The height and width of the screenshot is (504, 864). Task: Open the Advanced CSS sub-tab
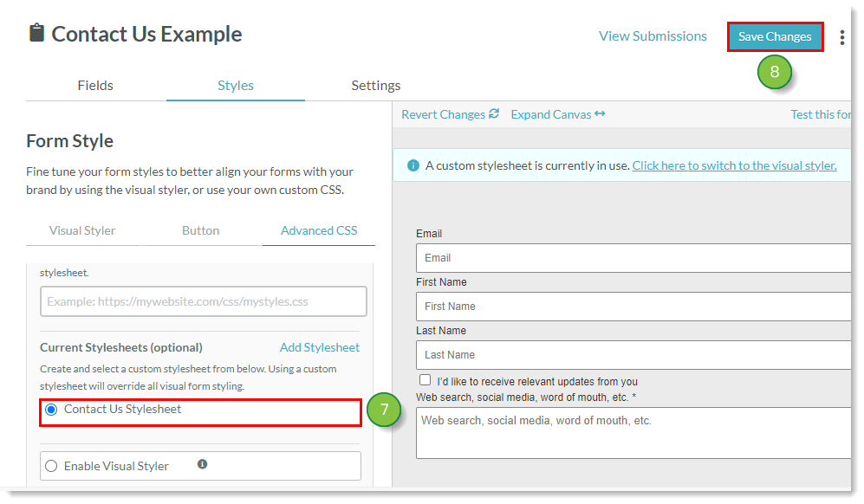319,231
